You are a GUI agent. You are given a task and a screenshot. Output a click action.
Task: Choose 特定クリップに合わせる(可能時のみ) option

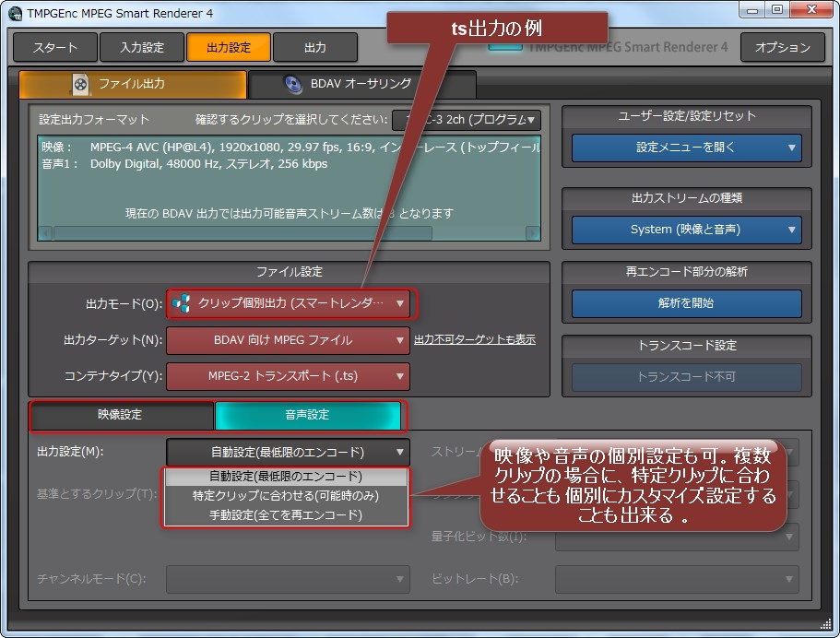286,495
